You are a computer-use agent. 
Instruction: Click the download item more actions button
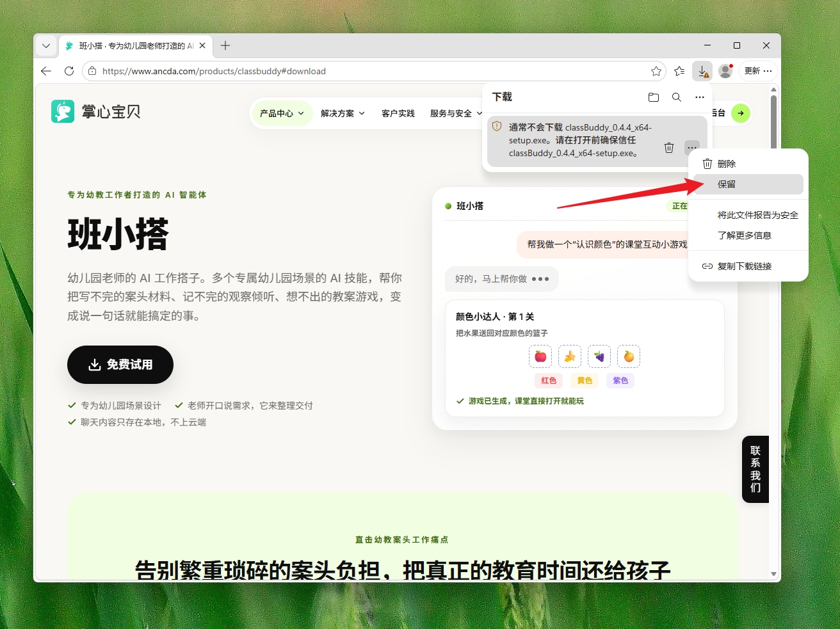692,148
